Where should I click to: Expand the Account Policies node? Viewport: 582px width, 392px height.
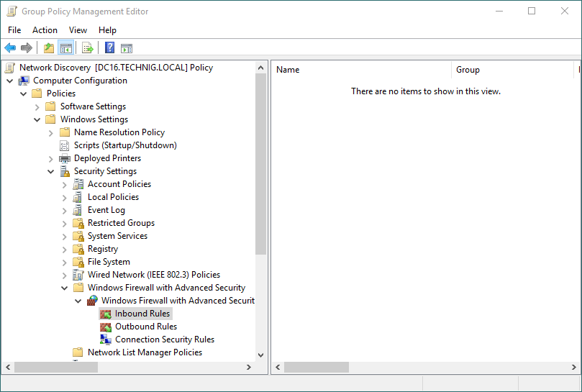64,185
